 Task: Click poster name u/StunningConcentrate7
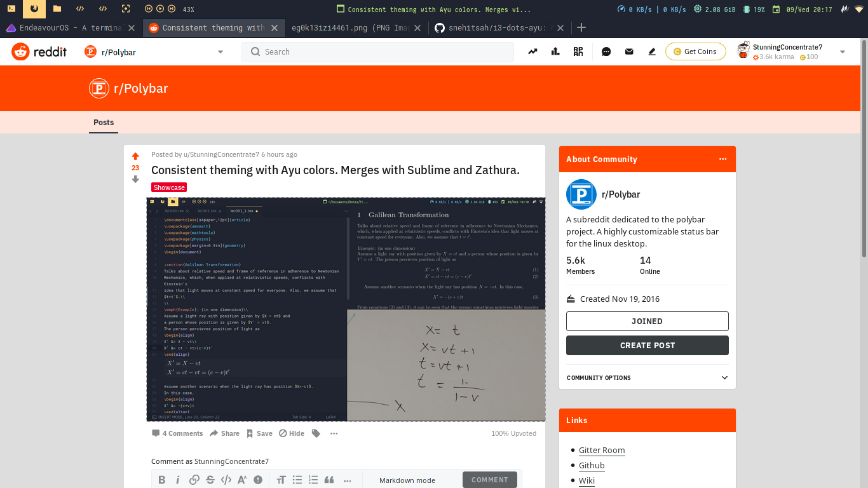221,154
